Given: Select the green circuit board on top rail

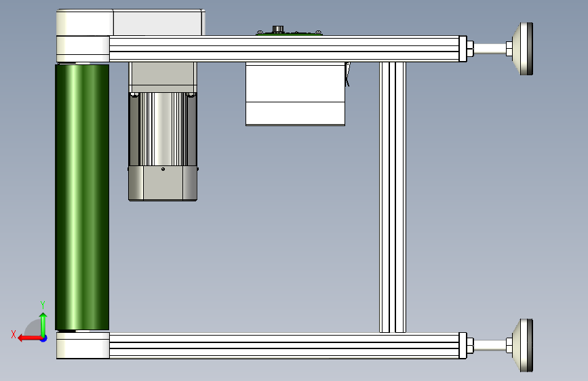Looking at the screenshot, I should point(289,34).
